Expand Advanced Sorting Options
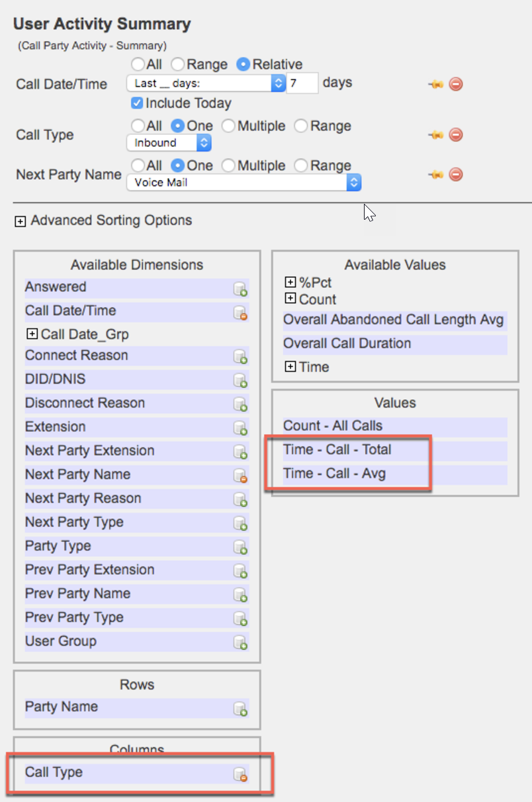Viewport: 532px width, 802px height. 21,222
